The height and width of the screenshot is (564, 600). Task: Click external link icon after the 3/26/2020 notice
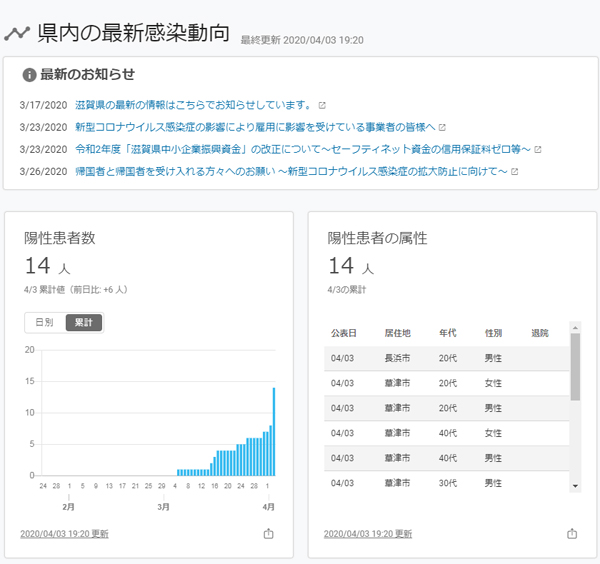[x=514, y=171]
